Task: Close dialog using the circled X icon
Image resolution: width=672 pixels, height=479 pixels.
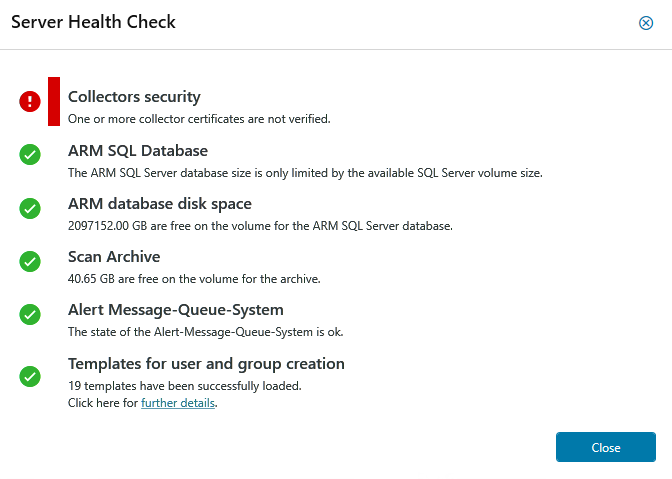Action: pyautogui.click(x=646, y=23)
